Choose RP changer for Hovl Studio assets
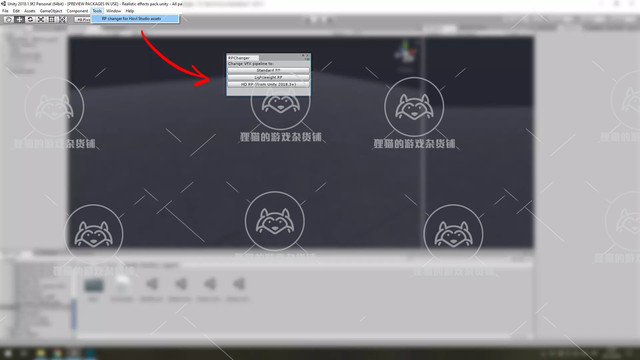Viewport: 640px width, 360px height. tap(135, 19)
